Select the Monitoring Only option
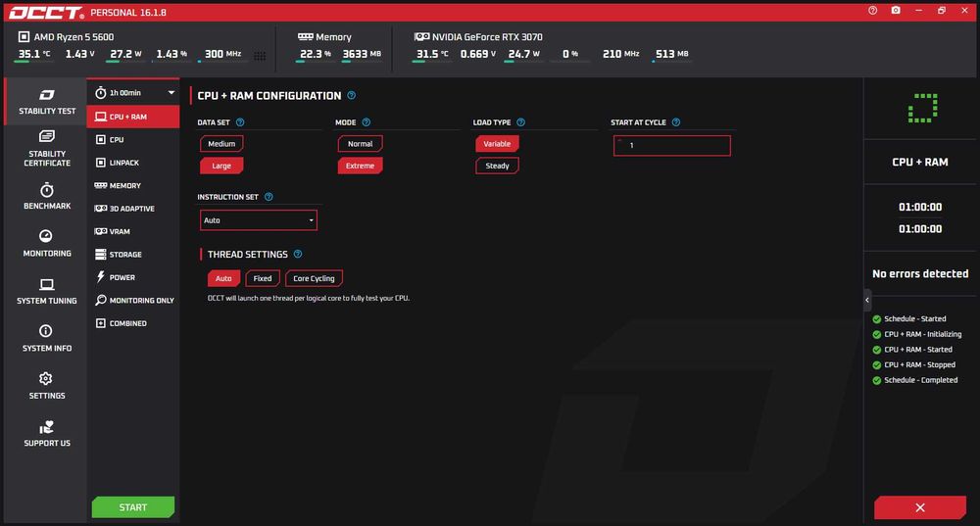Image resolution: width=980 pixels, height=526 pixels. 133,301
